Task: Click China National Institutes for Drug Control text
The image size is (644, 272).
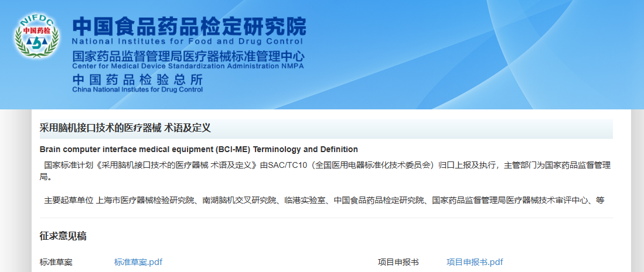Action: (x=137, y=89)
